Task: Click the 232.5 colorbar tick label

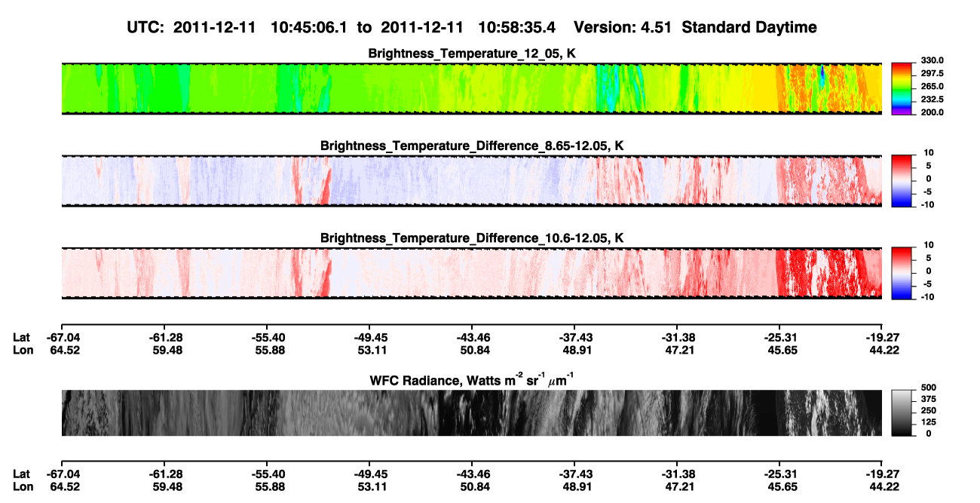Action: (932, 100)
